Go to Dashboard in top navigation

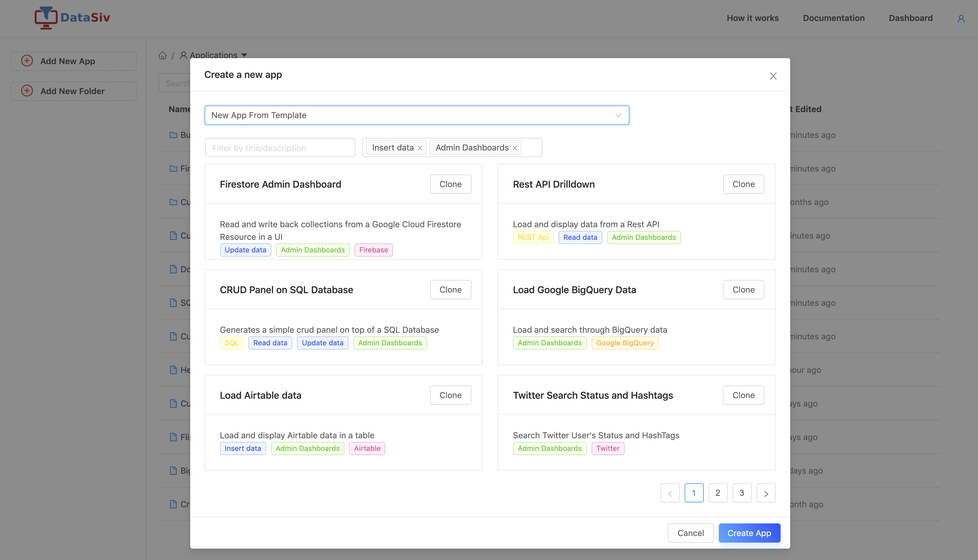coord(910,18)
